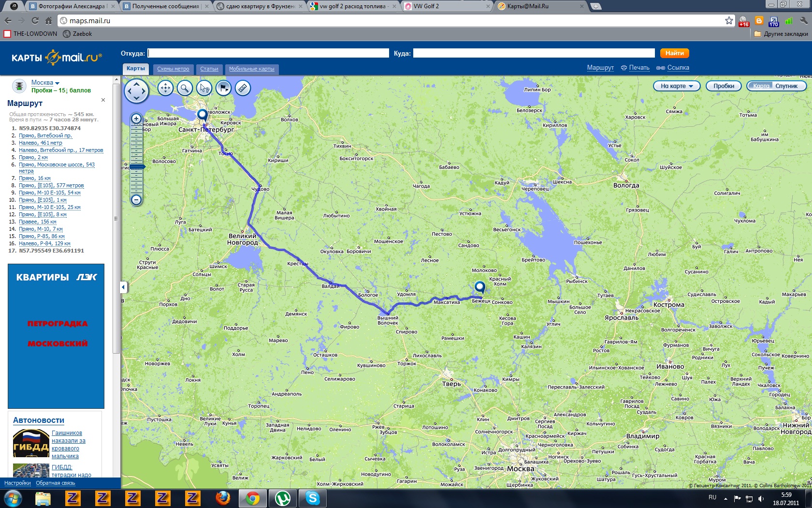The height and width of the screenshot is (508, 812).
Task: Select route step Налево, Р-84, 129 км
Action: (44, 244)
